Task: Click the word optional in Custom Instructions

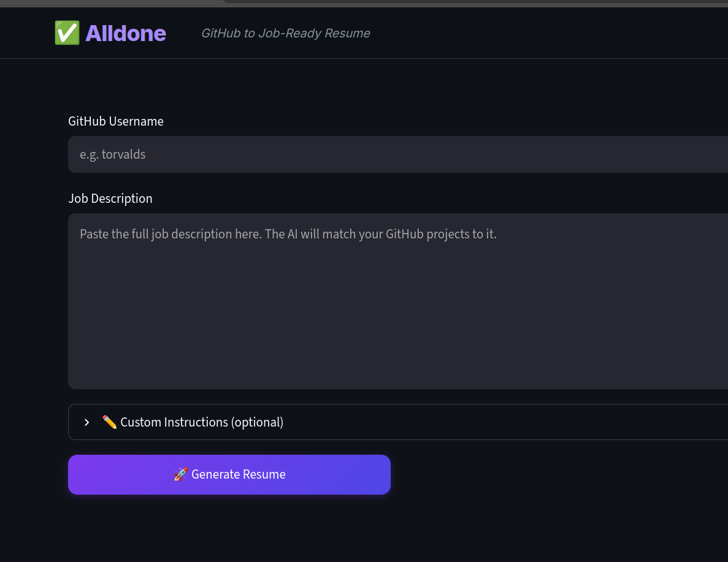Action: (x=257, y=422)
